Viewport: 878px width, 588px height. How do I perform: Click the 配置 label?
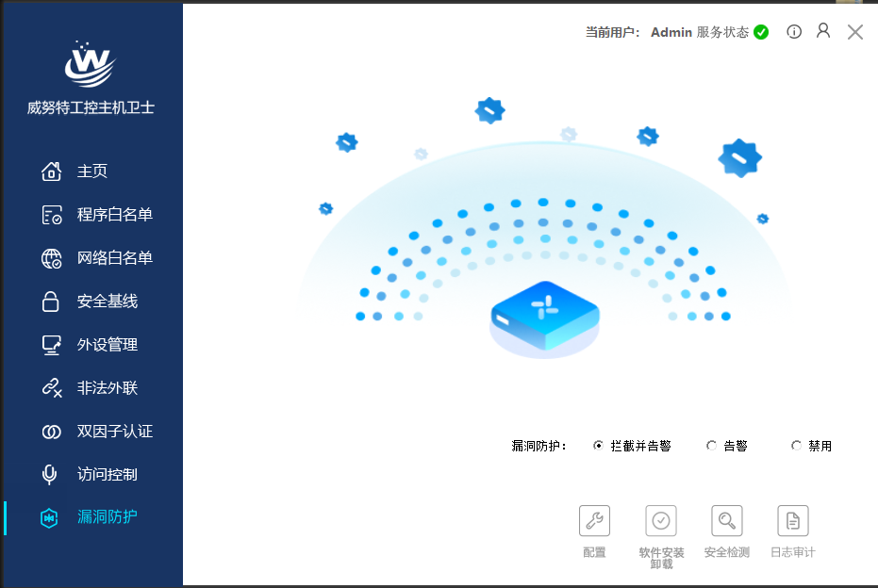coord(594,553)
